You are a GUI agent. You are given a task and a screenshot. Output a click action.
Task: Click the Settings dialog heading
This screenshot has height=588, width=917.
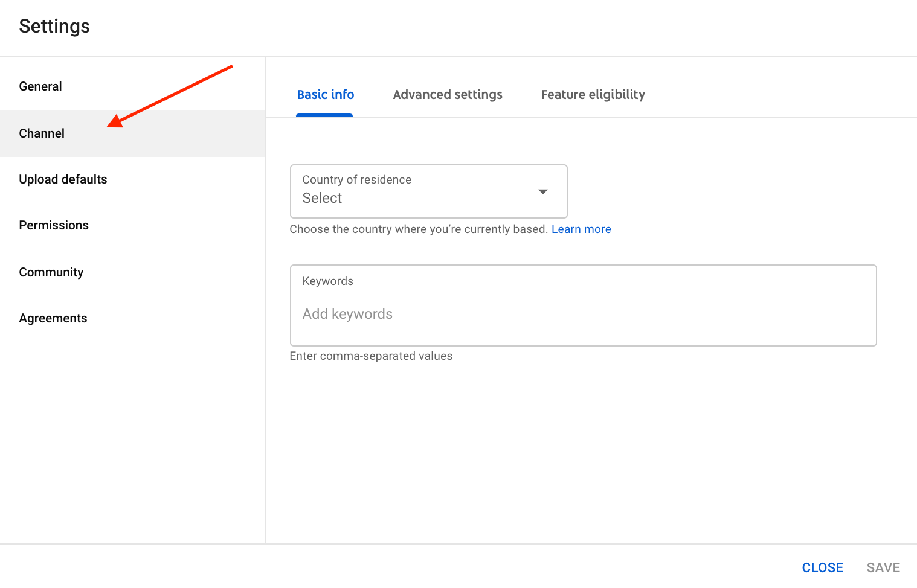[54, 27]
